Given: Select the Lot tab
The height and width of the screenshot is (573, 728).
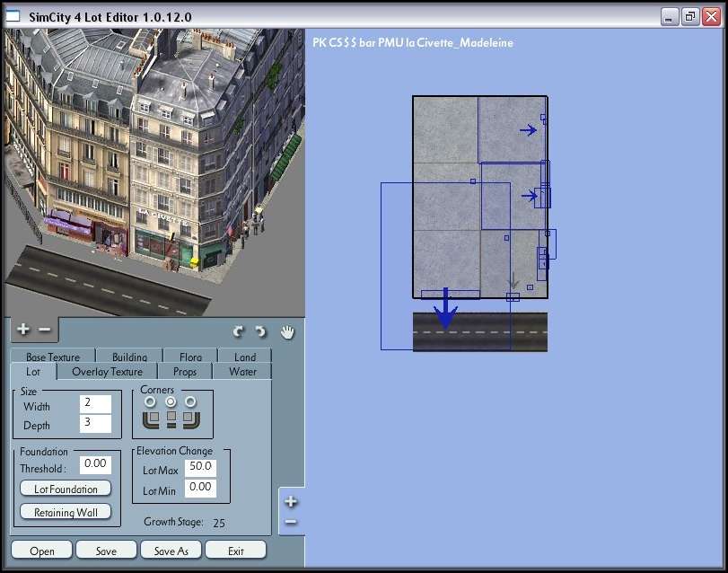Looking at the screenshot, I should 33,372.
